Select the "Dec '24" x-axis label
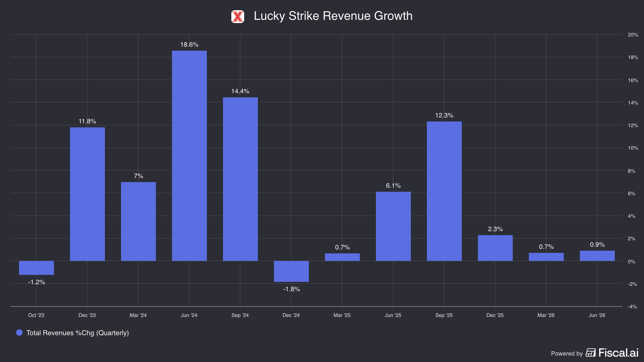 291,315
